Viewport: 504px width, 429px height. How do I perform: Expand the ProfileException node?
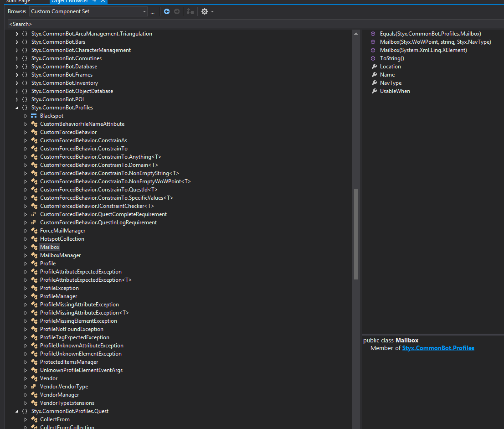[x=26, y=288]
